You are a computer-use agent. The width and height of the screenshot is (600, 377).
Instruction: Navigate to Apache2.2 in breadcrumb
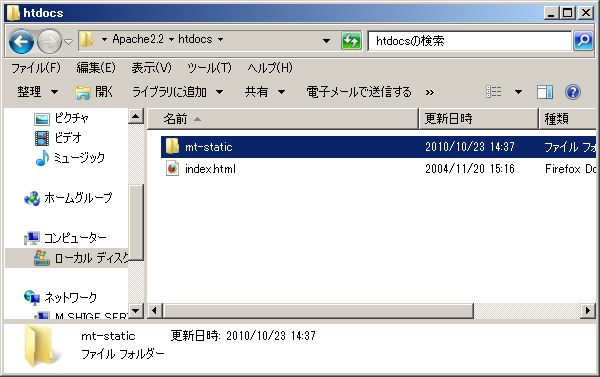[x=138, y=39]
